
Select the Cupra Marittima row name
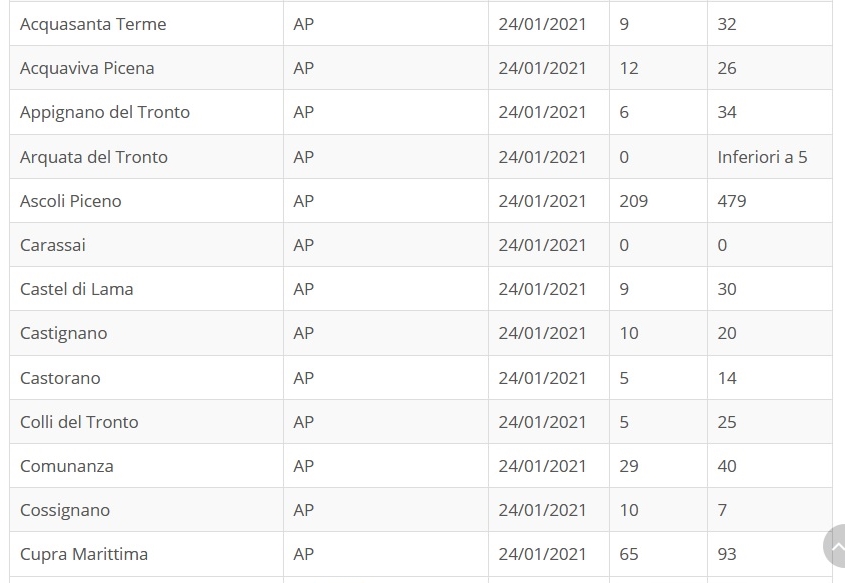tap(84, 554)
